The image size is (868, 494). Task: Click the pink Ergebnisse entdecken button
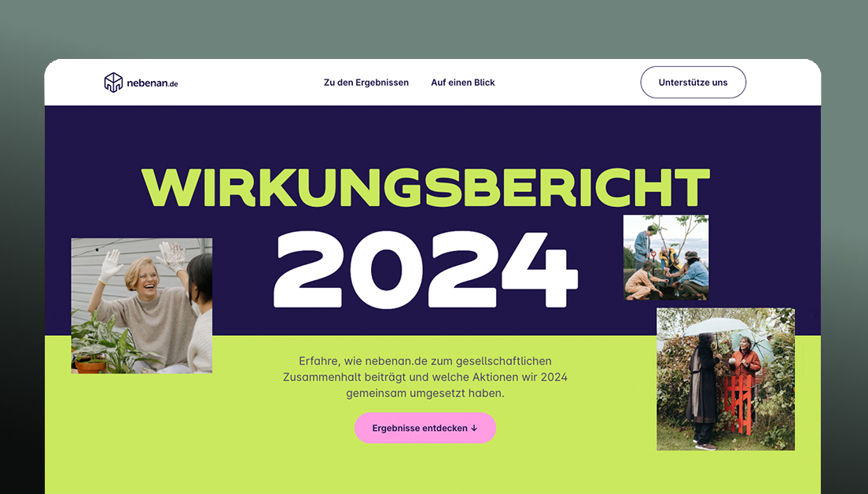425,428
